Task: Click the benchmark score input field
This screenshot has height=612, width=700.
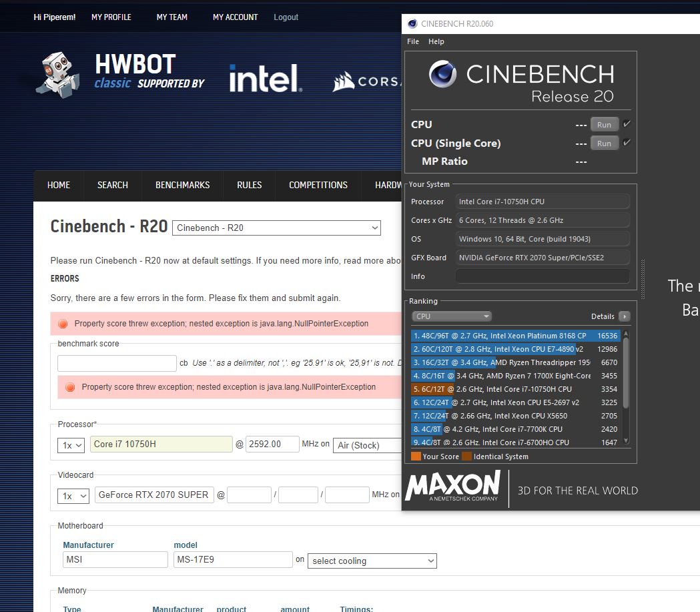Action: pos(117,363)
